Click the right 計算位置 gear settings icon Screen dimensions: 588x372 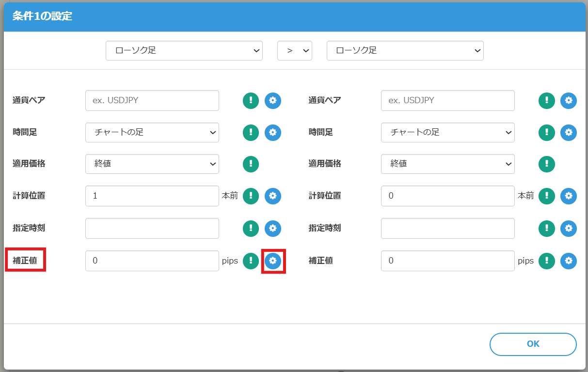click(569, 196)
